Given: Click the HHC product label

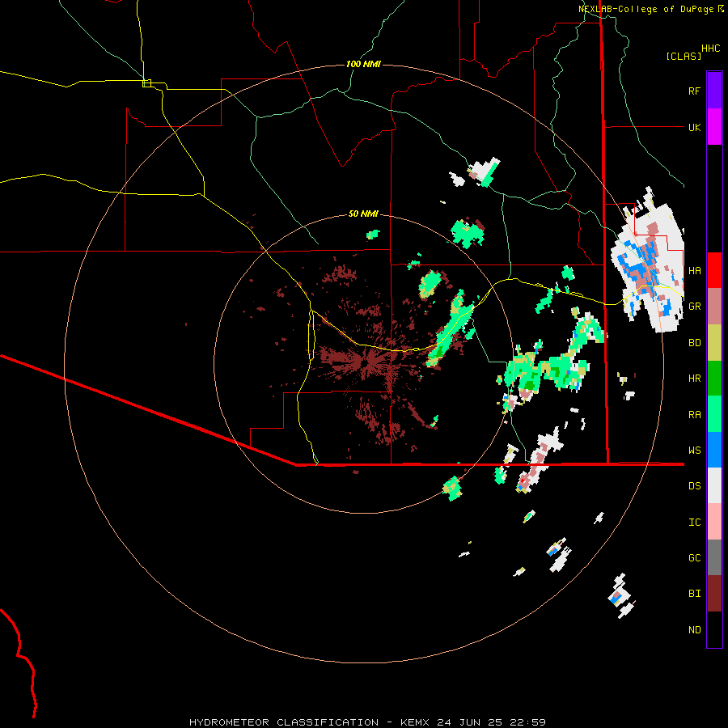Looking at the screenshot, I should click(711, 49).
